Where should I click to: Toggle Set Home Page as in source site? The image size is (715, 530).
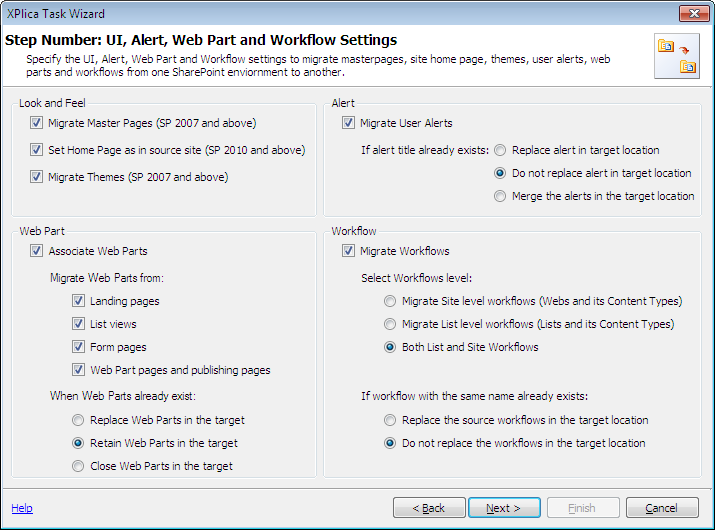pyautogui.click(x=36, y=150)
